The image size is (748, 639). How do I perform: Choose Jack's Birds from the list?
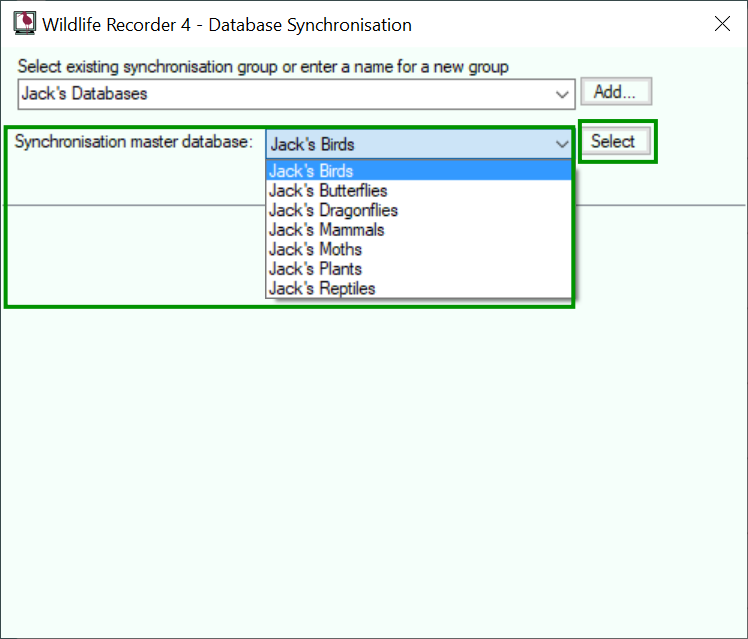click(418, 171)
